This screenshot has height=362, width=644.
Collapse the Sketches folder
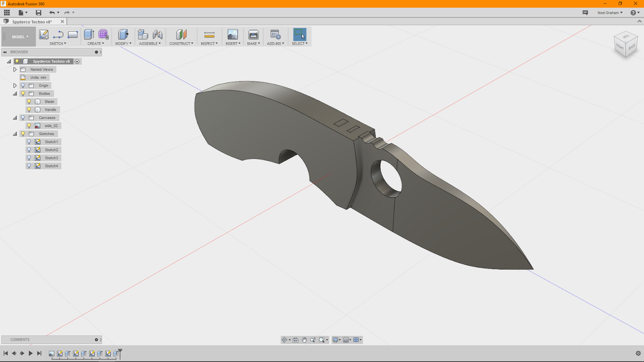(15, 134)
